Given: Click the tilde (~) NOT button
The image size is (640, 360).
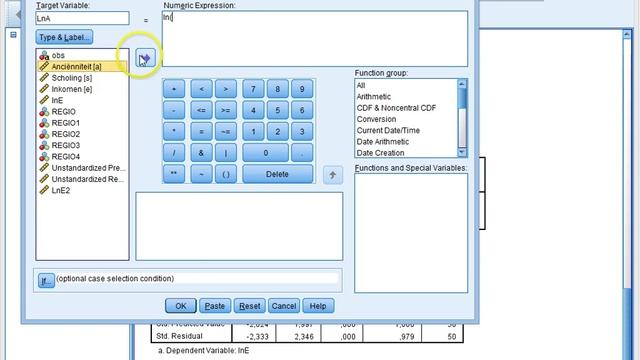Looking at the screenshot, I should click(x=201, y=174).
